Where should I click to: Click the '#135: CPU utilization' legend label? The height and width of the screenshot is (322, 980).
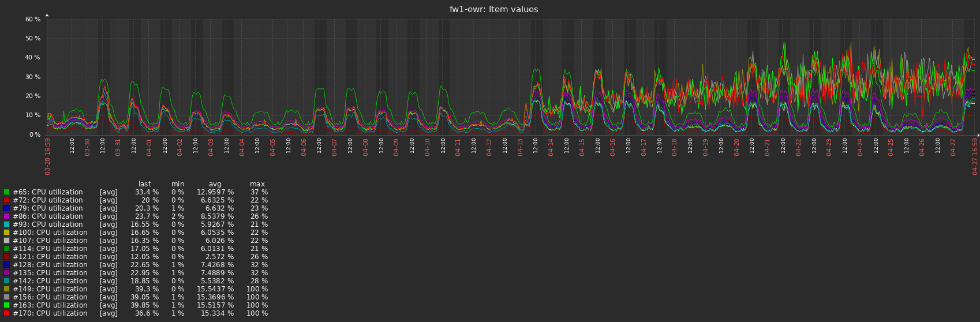[50, 273]
